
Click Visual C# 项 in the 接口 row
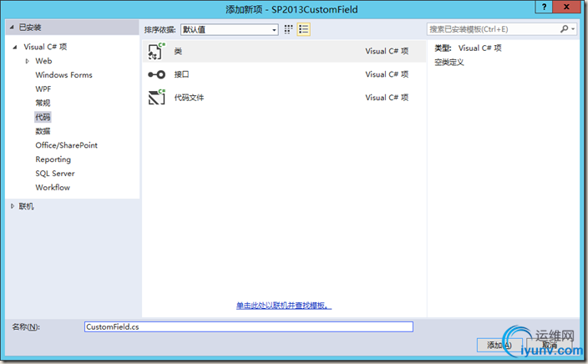pyautogui.click(x=387, y=74)
